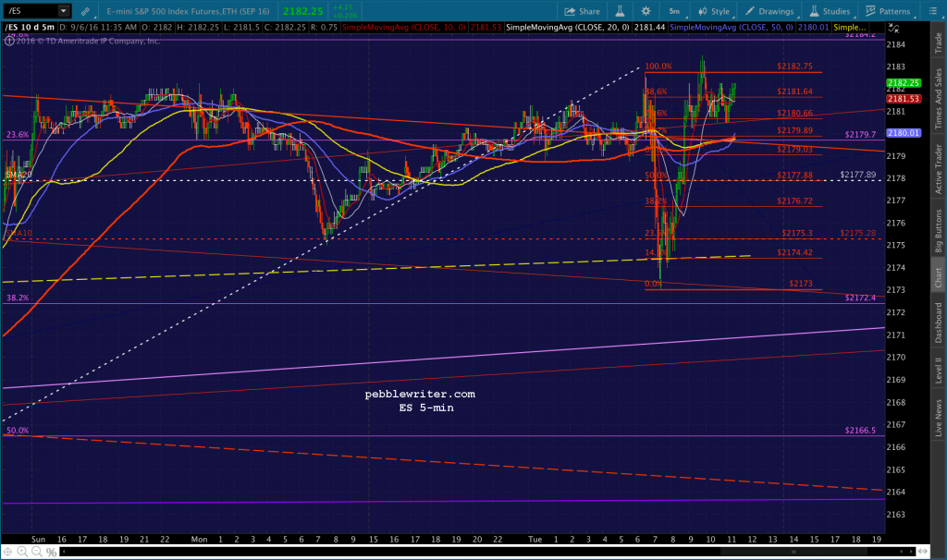Click the /ES symbol input field
947x560 pixels.
pyautogui.click(x=31, y=11)
